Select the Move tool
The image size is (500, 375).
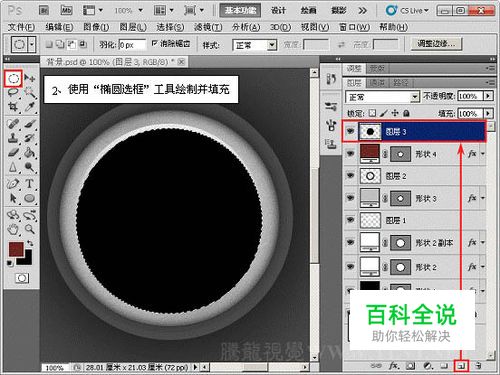coord(30,78)
